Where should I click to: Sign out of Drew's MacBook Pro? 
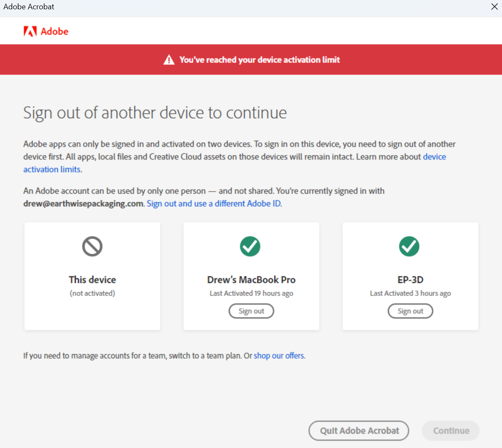point(251,311)
